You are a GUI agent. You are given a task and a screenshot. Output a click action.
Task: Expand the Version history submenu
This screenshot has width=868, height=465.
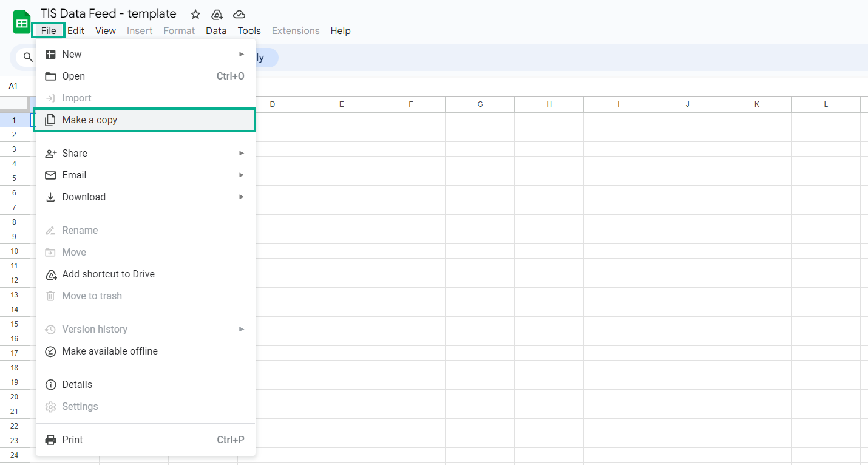242,329
